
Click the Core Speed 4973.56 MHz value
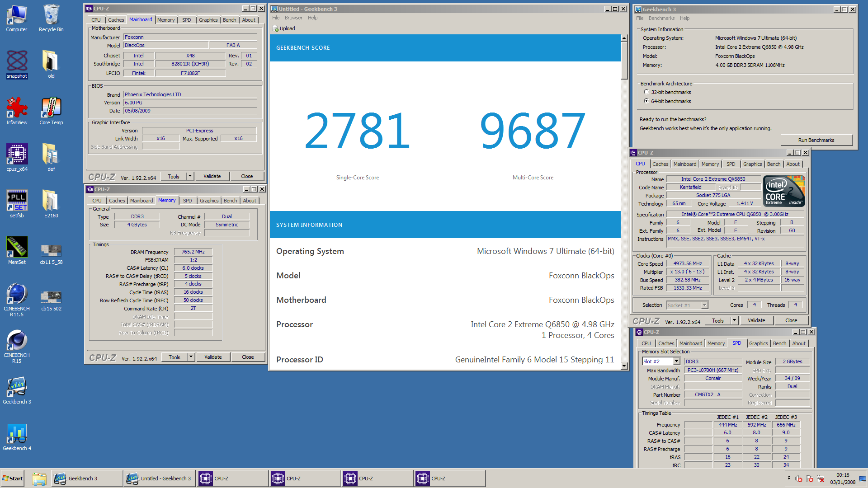coord(688,263)
